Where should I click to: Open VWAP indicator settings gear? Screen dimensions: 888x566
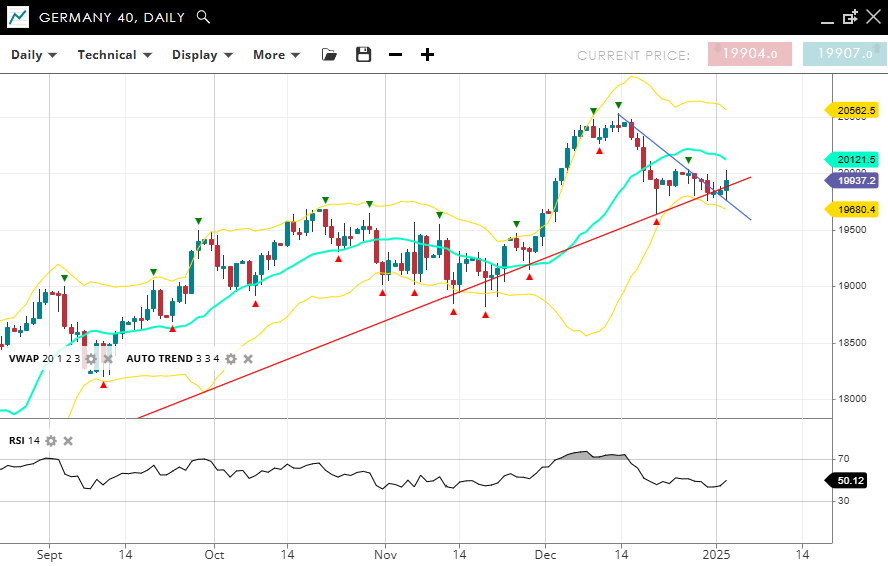pyautogui.click(x=91, y=359)
